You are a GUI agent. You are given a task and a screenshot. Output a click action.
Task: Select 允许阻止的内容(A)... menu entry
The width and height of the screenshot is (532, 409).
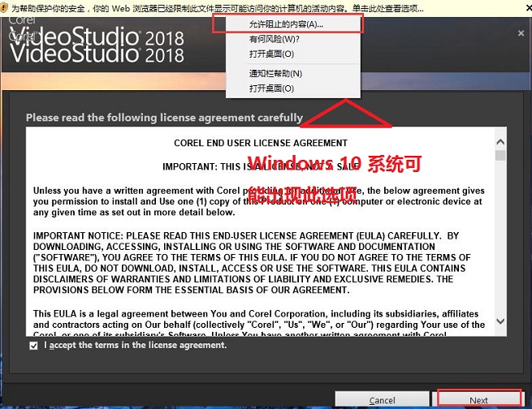pyautogui.click(x=288, y=24)
